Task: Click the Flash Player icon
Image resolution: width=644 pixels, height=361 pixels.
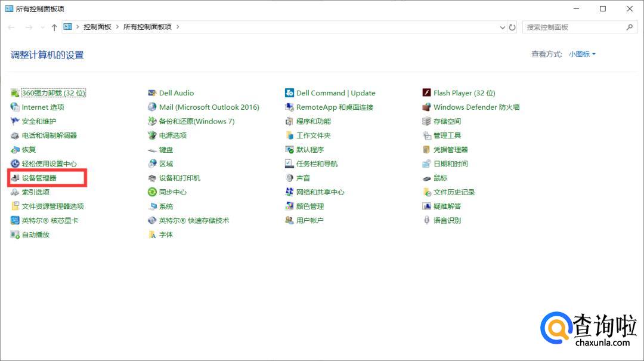Action: pos(426,93)
